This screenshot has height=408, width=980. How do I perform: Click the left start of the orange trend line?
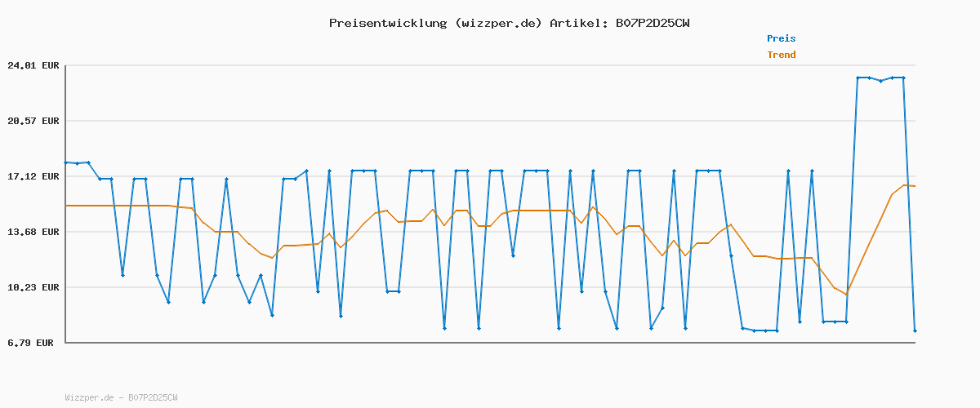(x=67, y=206)
